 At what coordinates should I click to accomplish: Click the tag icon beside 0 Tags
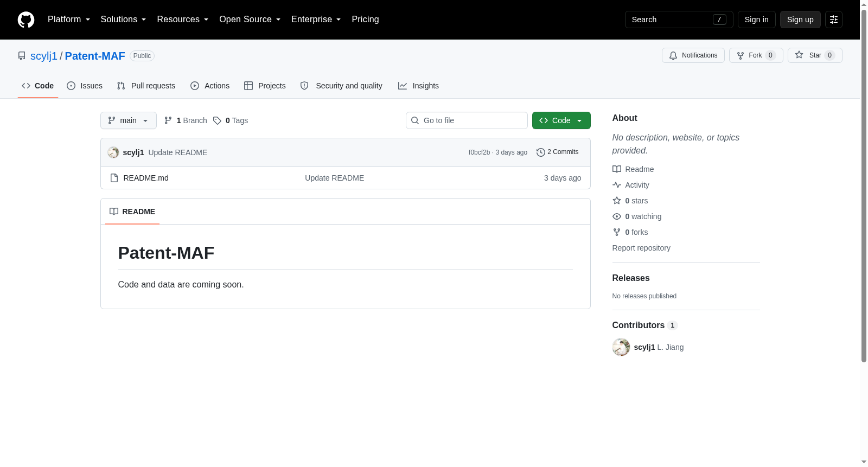pos(217,120)
